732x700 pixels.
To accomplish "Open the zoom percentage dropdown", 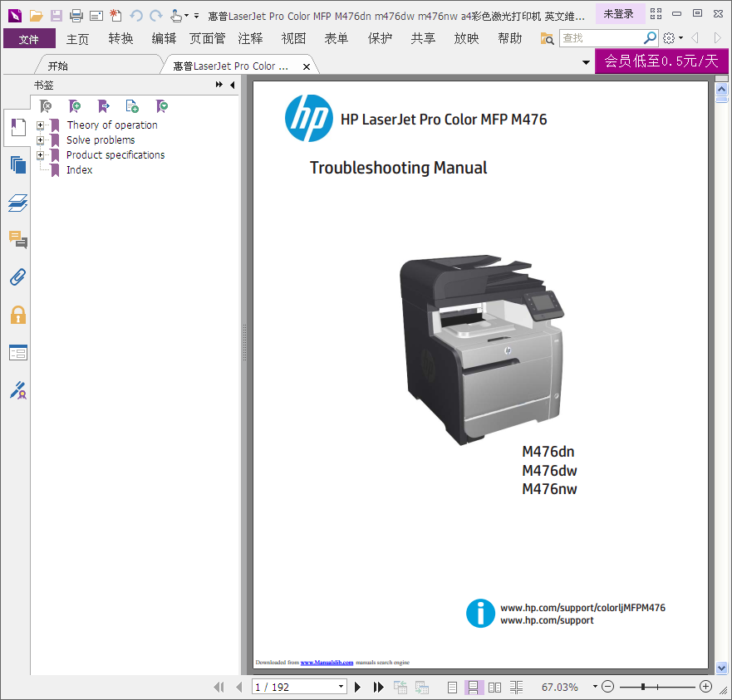I will tap(595, 687).
